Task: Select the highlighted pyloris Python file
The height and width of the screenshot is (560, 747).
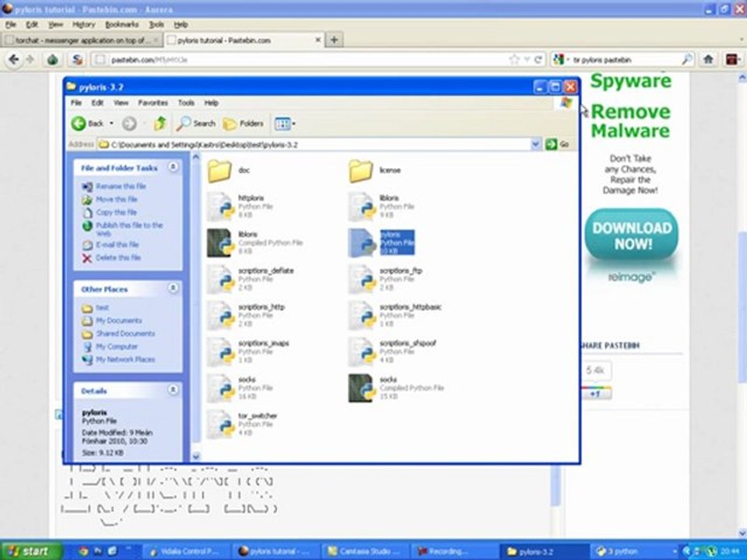Action: point(381,243)
